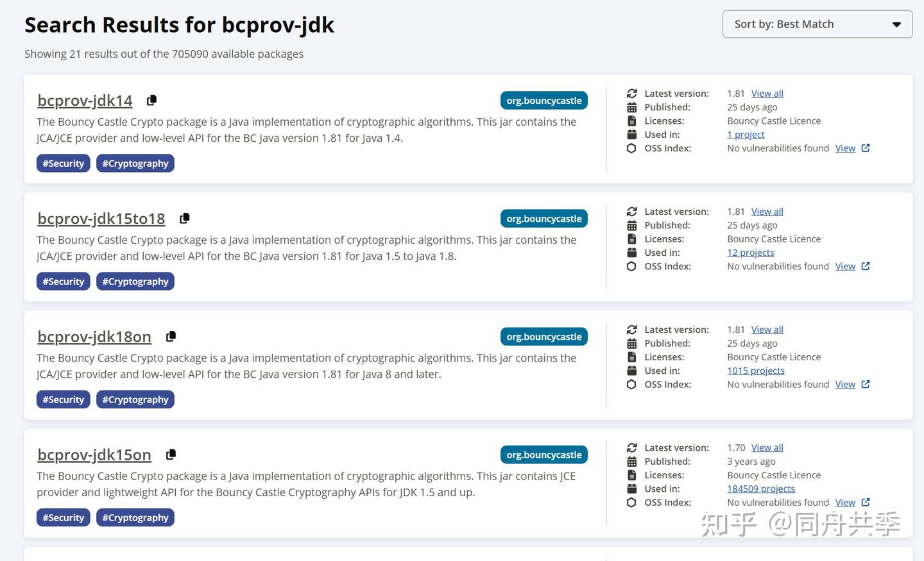The image size is (924, 561).
Task: Click copy icon next to bcprov-jdk15on
Action: (171, 454)
